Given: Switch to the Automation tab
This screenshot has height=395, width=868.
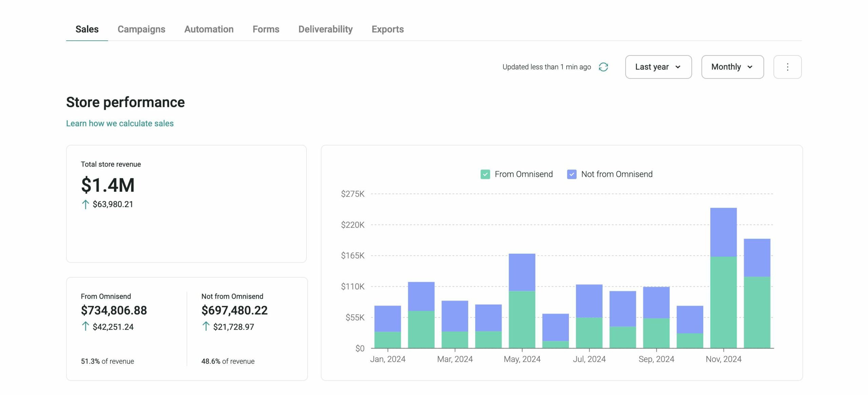Looking at the screenshot, I should point(209,29).
